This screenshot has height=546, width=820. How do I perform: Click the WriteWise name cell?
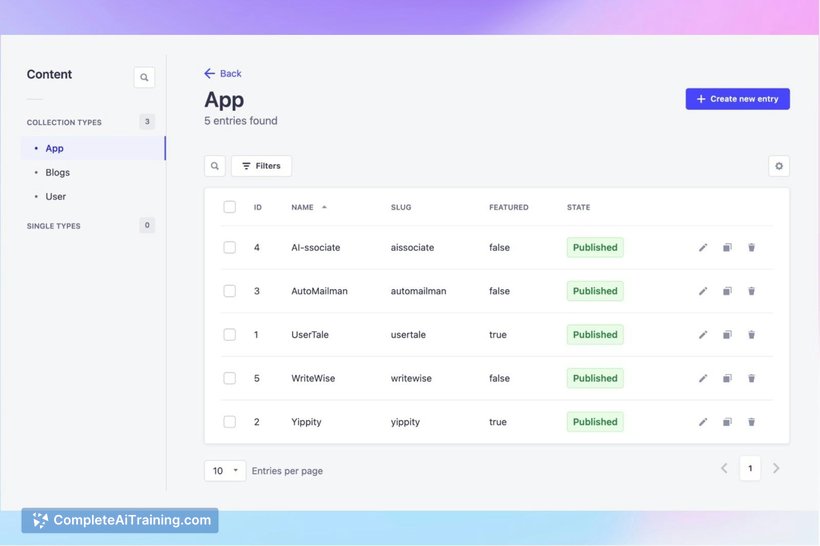313,378
